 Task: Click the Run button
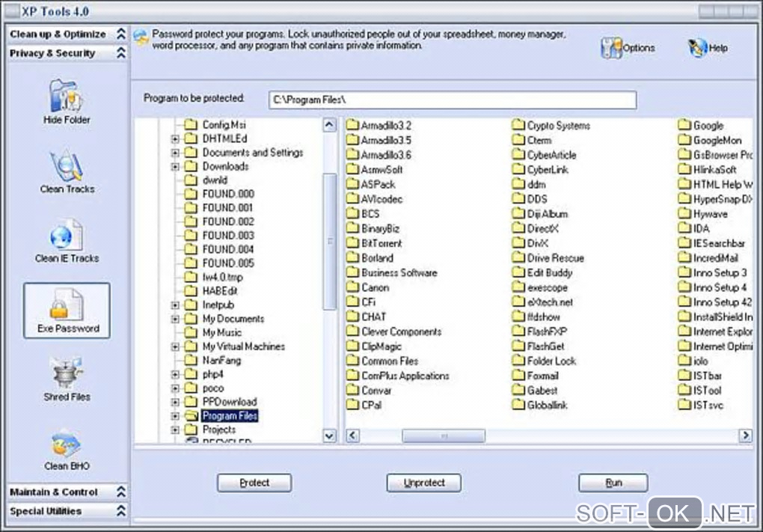(613, 483)
